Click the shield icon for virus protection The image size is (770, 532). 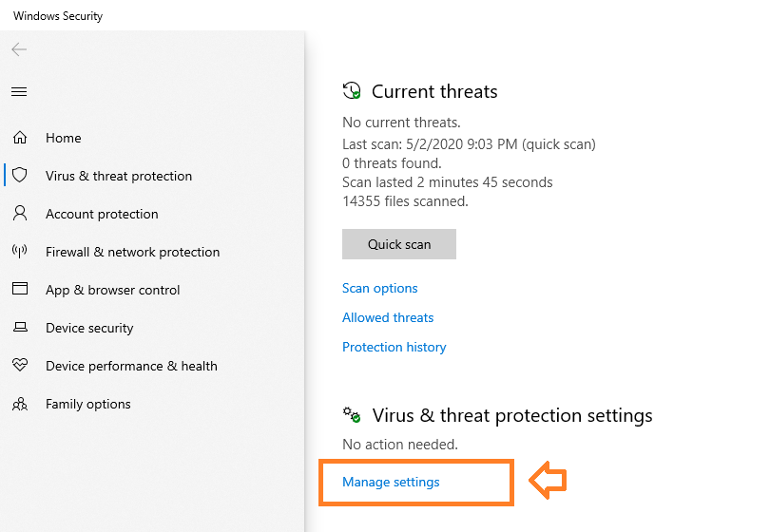coord(20,175)
